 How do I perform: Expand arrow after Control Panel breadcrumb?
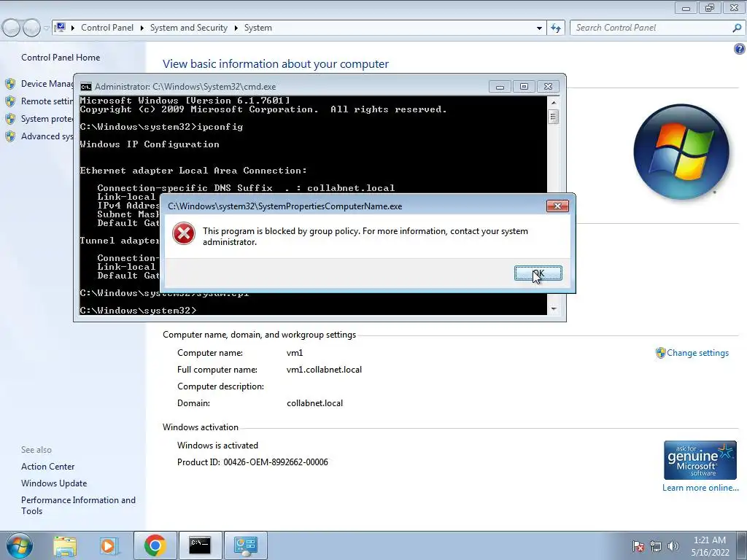click(142, 28)
